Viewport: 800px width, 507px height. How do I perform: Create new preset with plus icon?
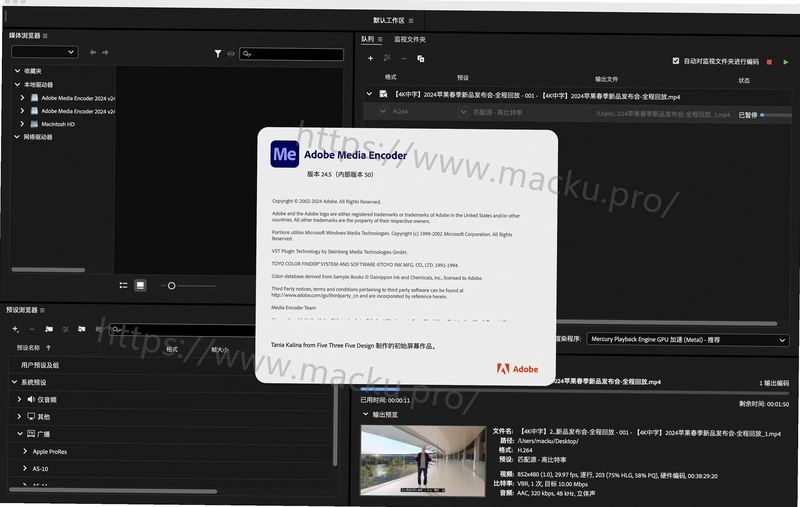coord(15,329)
